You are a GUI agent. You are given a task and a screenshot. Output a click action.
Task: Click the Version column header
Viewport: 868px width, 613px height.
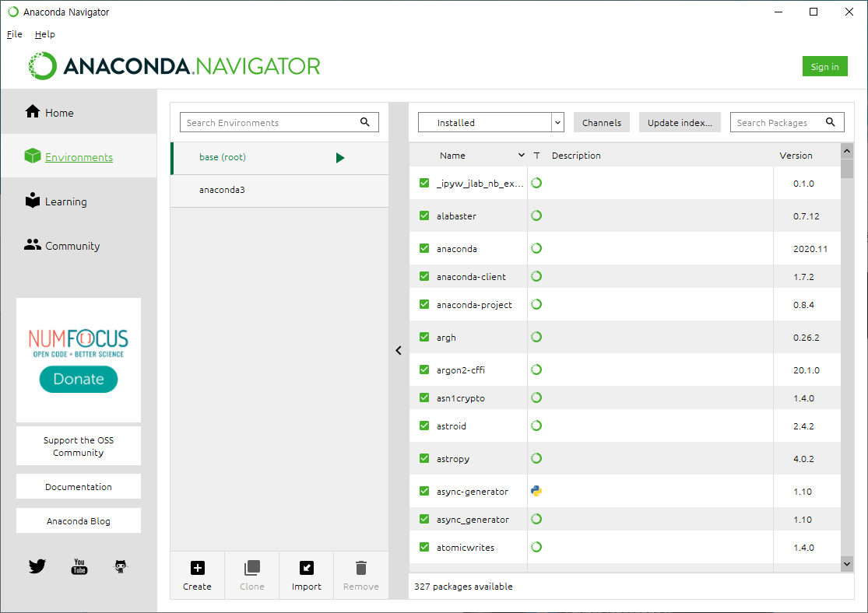click(x=796, y=156)
